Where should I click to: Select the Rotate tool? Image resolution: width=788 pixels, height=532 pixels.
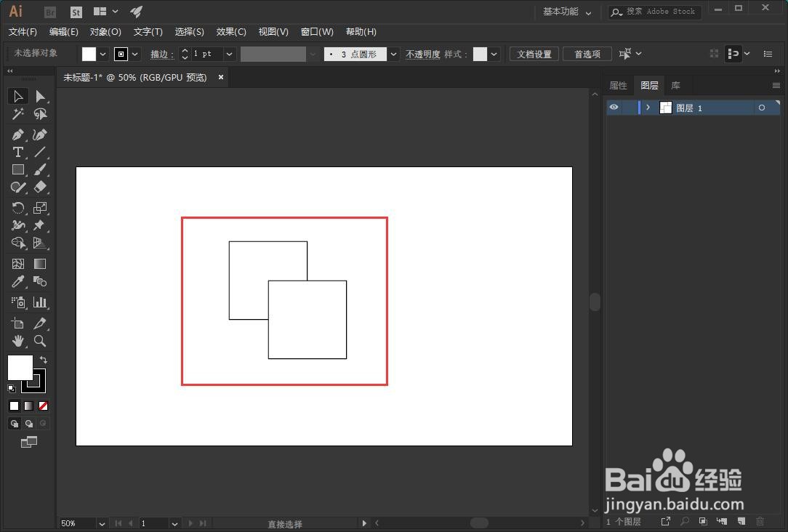click(x=17, y=208)
